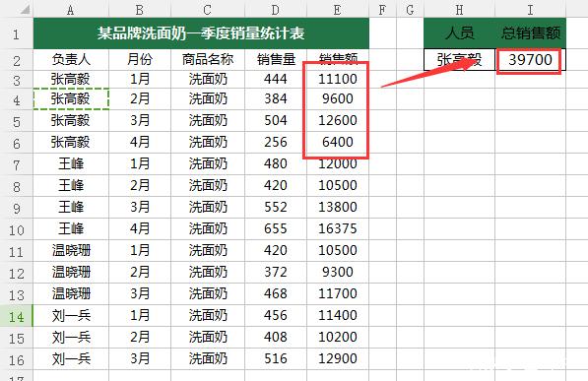The height and width of the screenshot is (381, 588).
Task: Select column E header
Action: [x=338, y=9]
